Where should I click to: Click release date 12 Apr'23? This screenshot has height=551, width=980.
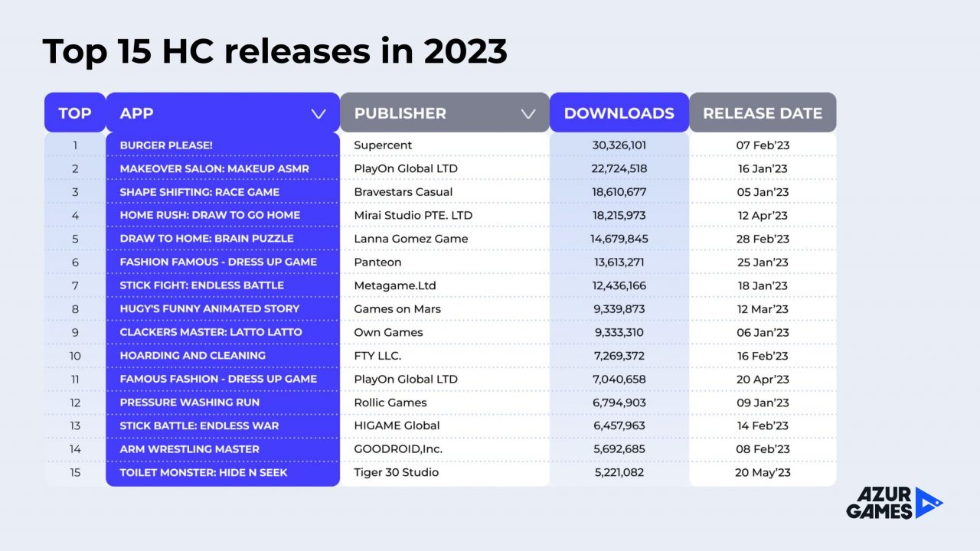click(x=763, y=215)
